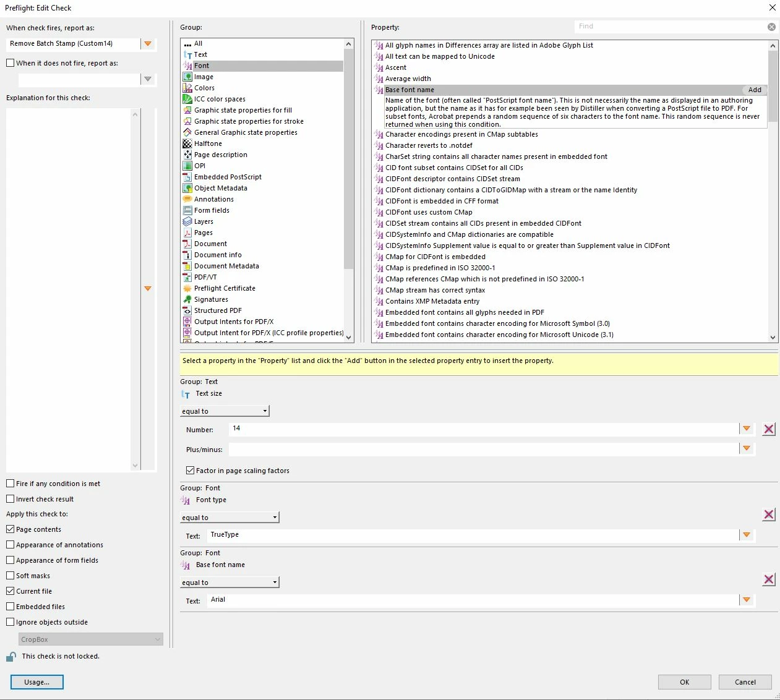Screen dimensions: 780x700
Task: Uncheck 'Current file' checkbox
Action: coord(11,591)
